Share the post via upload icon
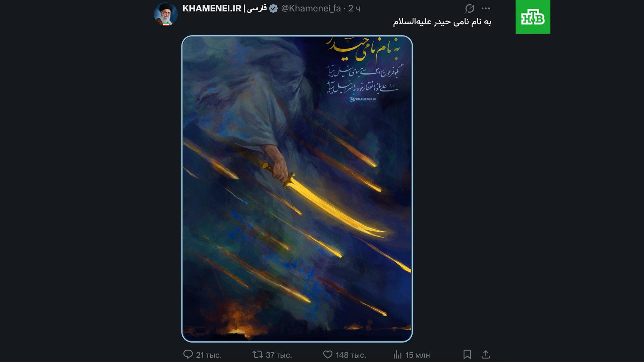This screenshot has height=362, width=644. (486, 354)
